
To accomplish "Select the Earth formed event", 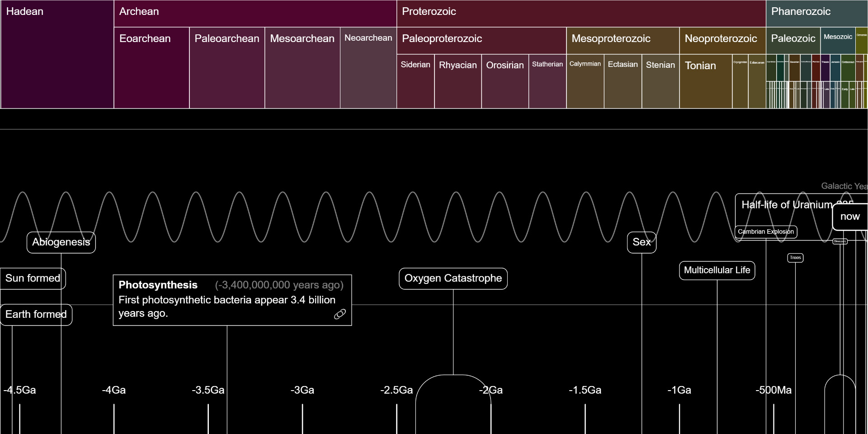I will (x=36, y=315).
